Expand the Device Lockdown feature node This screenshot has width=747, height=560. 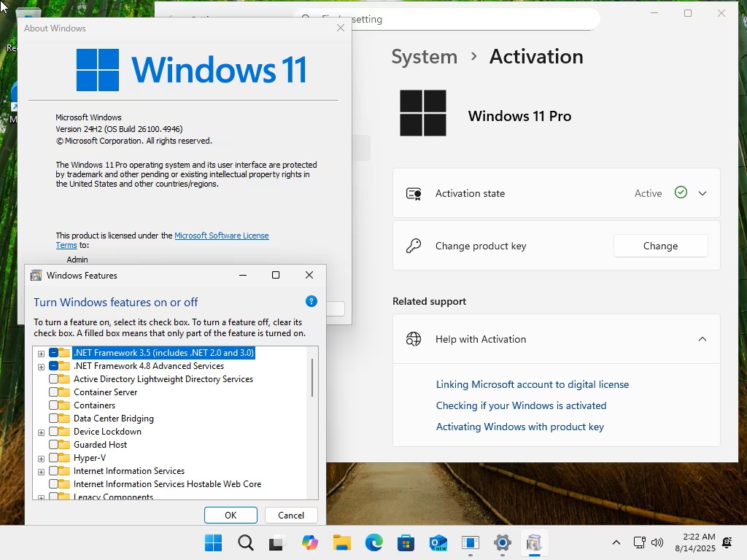pos(41,432)
